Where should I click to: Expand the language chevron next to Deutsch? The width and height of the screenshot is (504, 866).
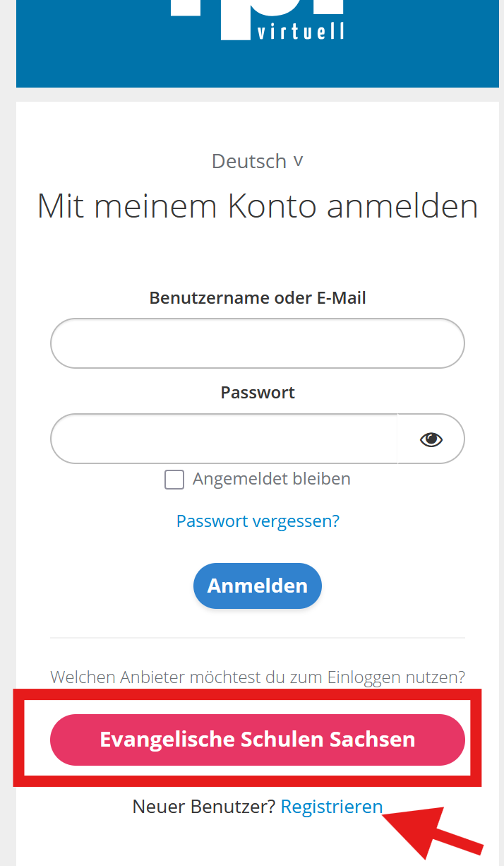pos(299,161)
